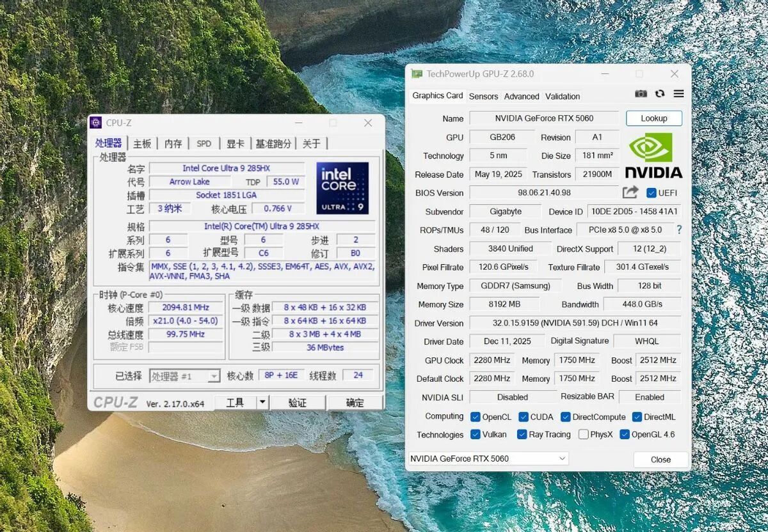Select the SPD tab in CPU-Z

[204, 144]
